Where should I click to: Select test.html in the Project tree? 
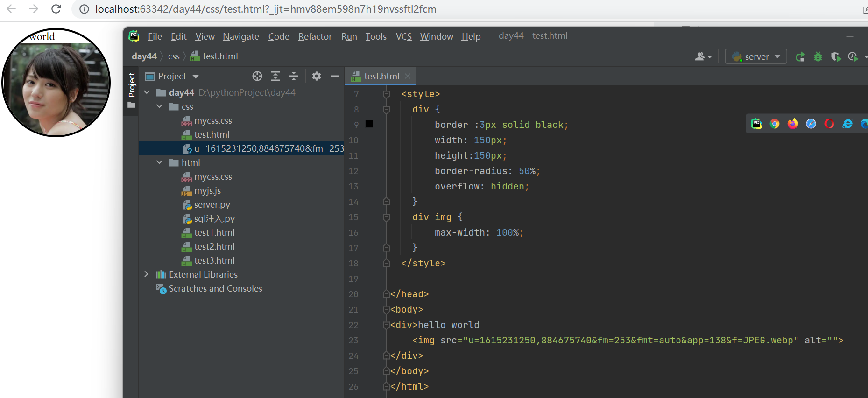tap(205, 135)
